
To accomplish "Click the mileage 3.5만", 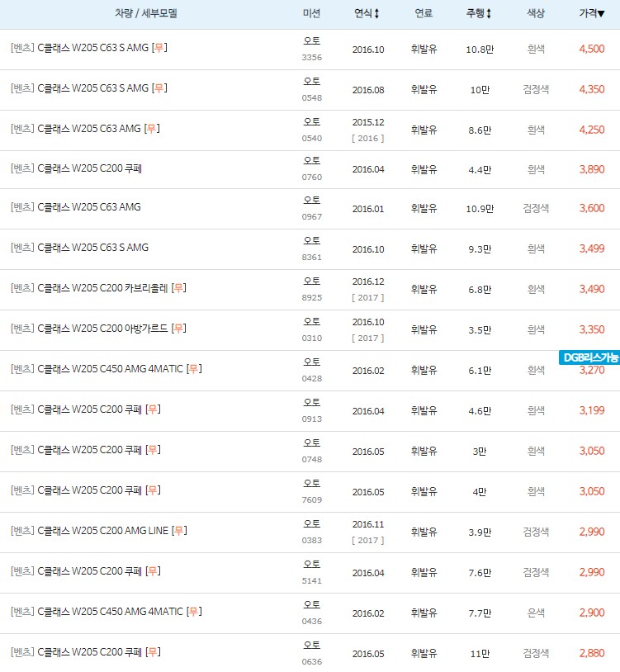I will (x=480, y=330).
